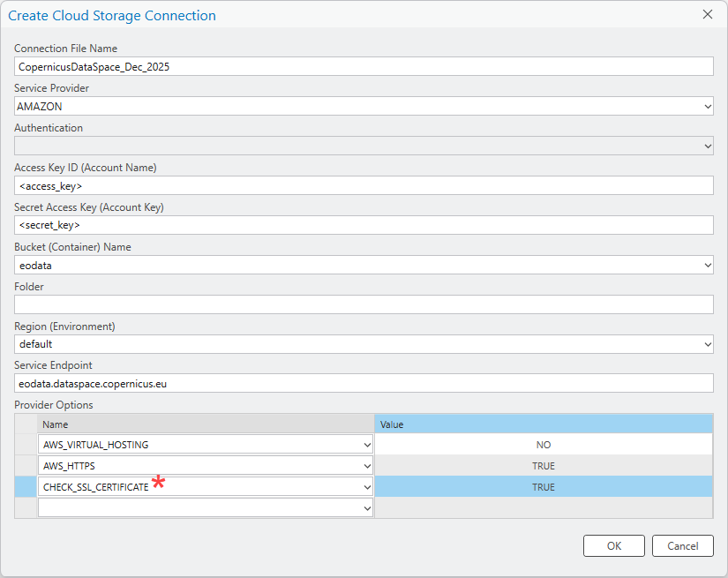Image resolution: width=728 pixels, height=578 pixels.
Task: Click the Name column header in Provider Options
Action: pyautogui.click(x=203, y=424)
